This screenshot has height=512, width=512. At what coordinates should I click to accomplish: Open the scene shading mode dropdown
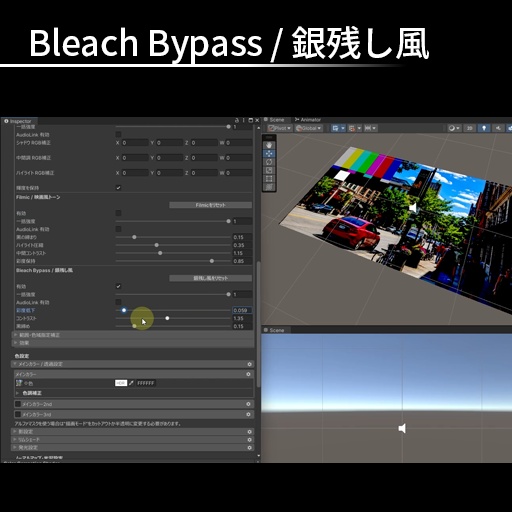coord(454,128)
